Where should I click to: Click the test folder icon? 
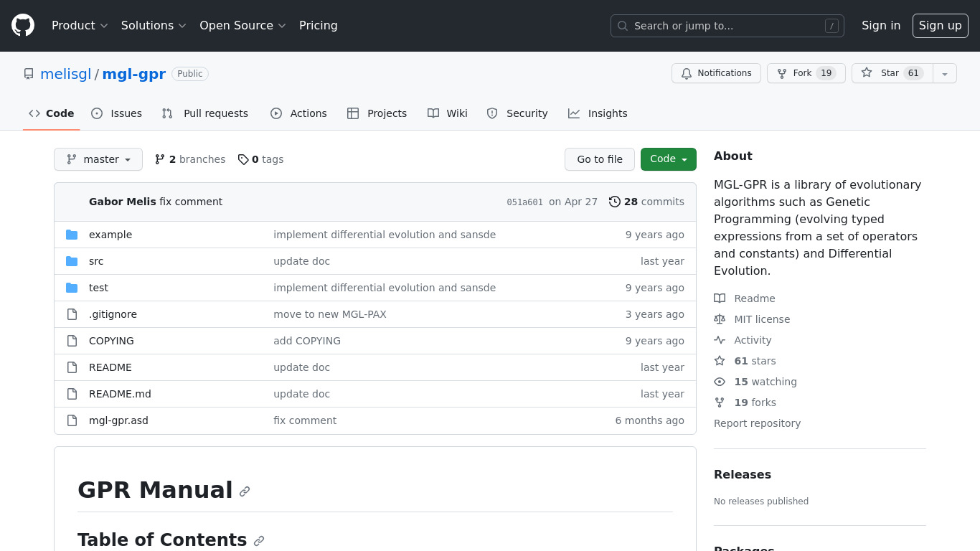tap(72, 288)
